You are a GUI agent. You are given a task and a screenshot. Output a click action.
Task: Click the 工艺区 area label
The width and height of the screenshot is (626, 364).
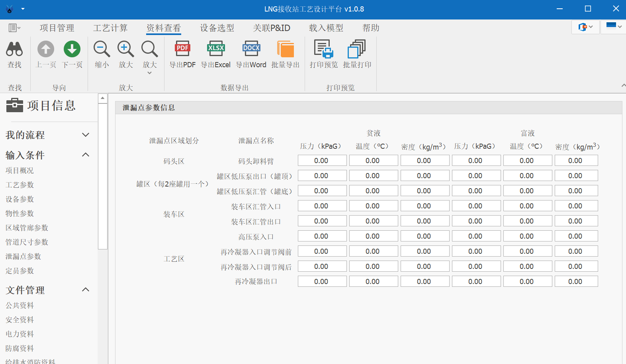pos(174,259)
